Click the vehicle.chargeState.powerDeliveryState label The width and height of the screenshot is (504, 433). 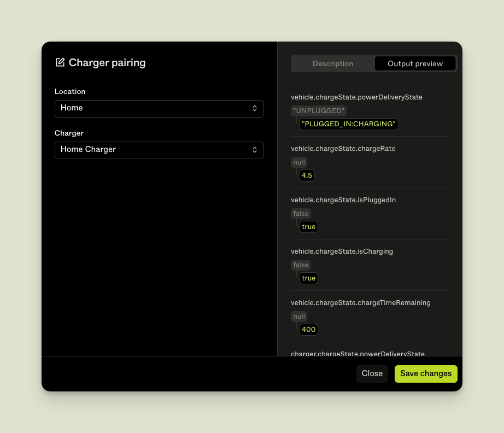click(356, 97)
